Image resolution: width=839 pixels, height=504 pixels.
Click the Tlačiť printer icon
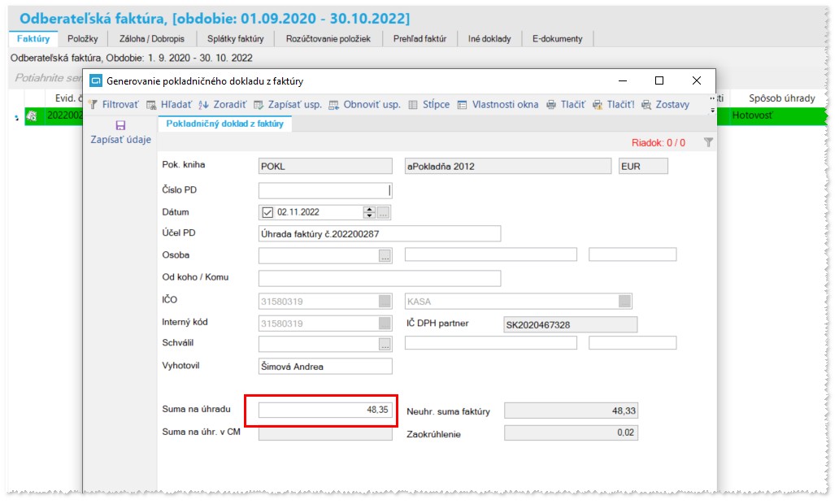551,105
